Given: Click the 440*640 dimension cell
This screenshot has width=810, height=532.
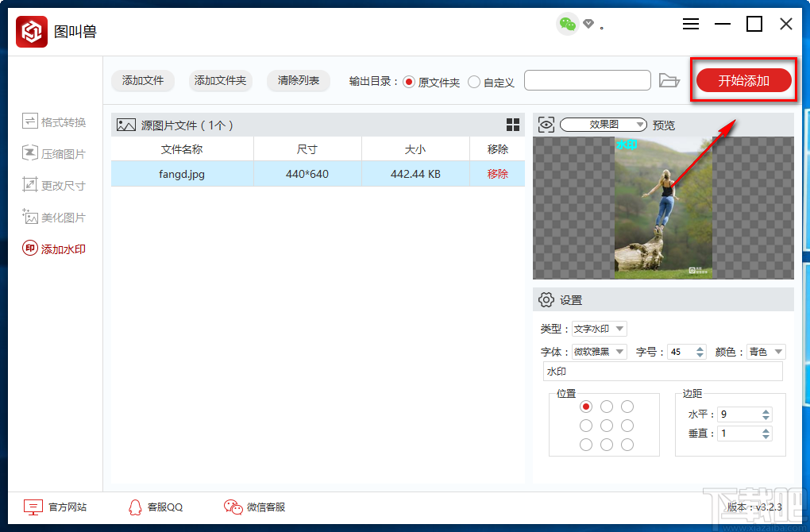Looking at the screenshot, I should click(307, 174).
